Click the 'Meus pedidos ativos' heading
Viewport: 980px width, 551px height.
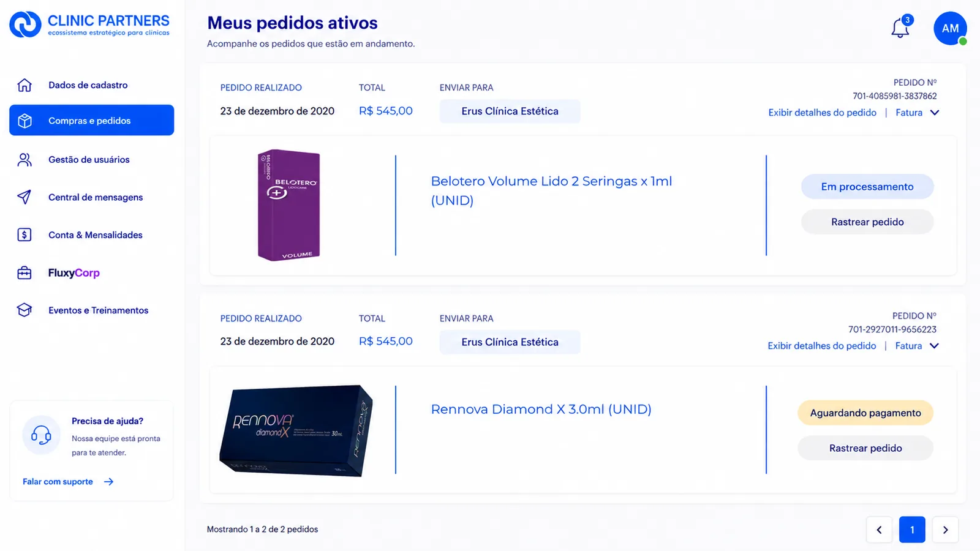[292, 23]
